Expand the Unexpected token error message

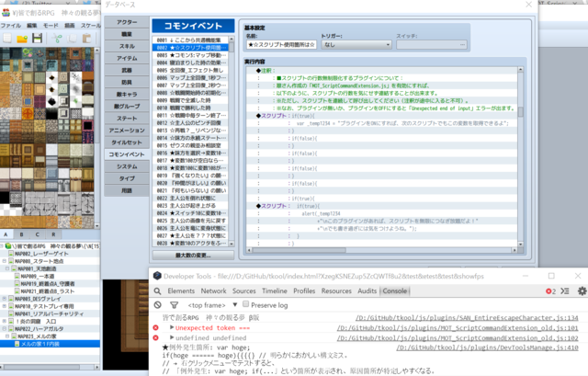(172, 327)
